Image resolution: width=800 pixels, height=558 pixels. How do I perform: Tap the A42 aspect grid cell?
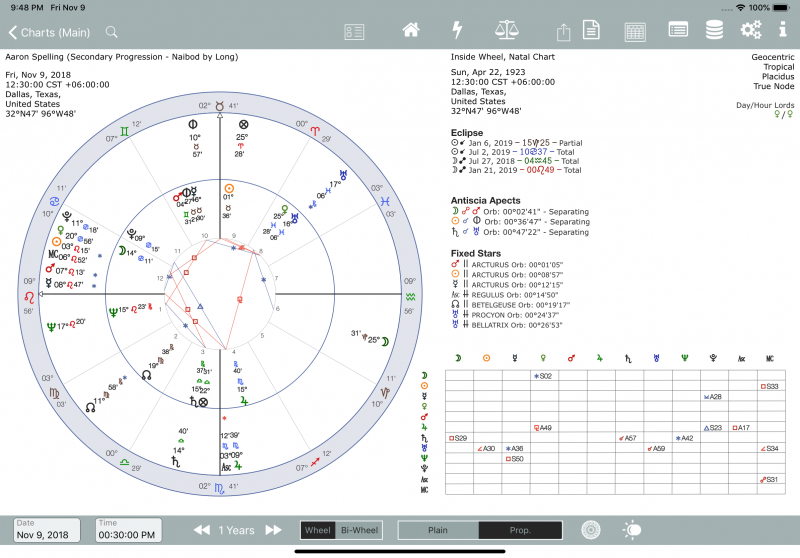click(686, 438)
